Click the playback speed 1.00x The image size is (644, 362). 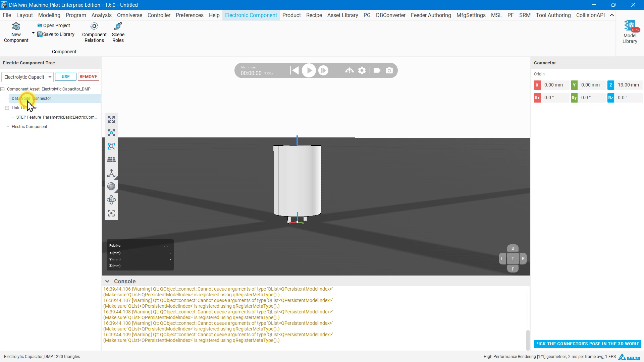269,73
